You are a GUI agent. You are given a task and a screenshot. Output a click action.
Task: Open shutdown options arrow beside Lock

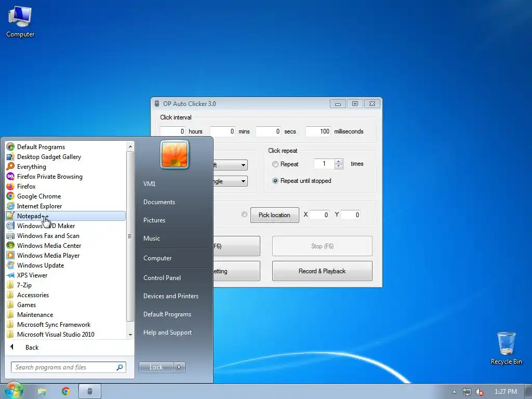click(179, 367)
